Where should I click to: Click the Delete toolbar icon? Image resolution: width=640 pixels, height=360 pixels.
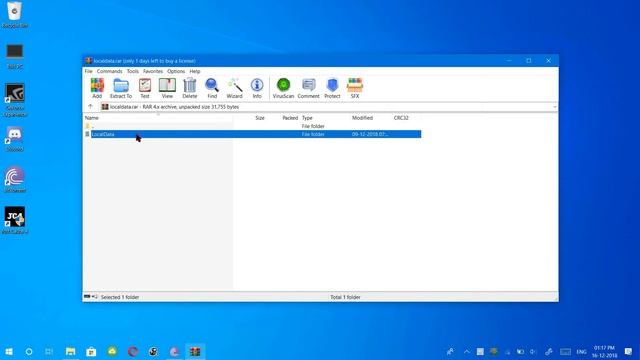[x=190, y=88]
